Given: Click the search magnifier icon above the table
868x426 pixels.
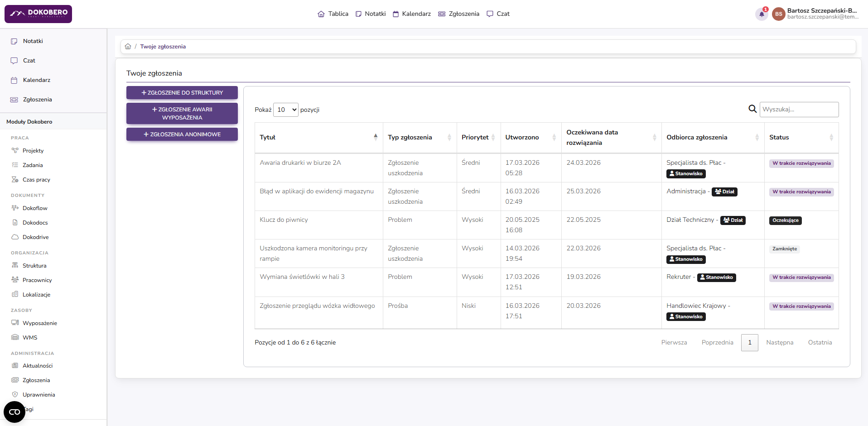Looking at the screenshot, I should (752, 109).
